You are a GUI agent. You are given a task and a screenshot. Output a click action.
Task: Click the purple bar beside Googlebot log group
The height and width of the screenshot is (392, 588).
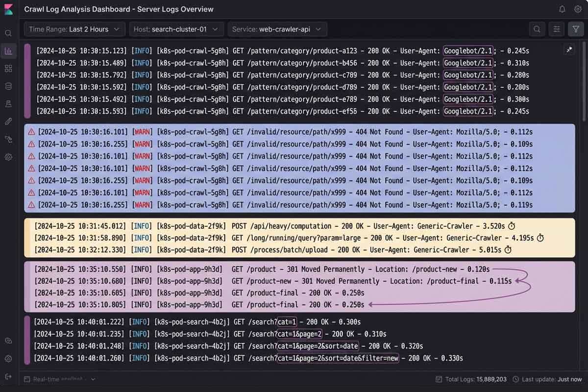pyautogui.click(x=27, y=81)
